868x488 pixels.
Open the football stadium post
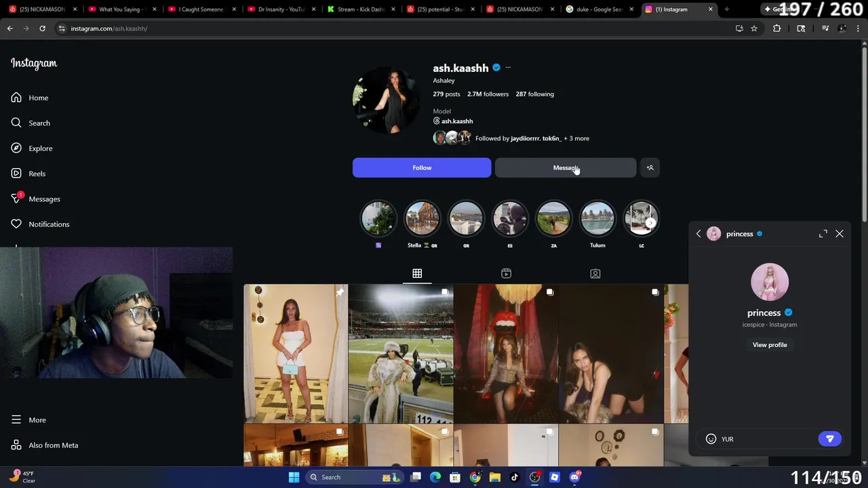point(401,353)
